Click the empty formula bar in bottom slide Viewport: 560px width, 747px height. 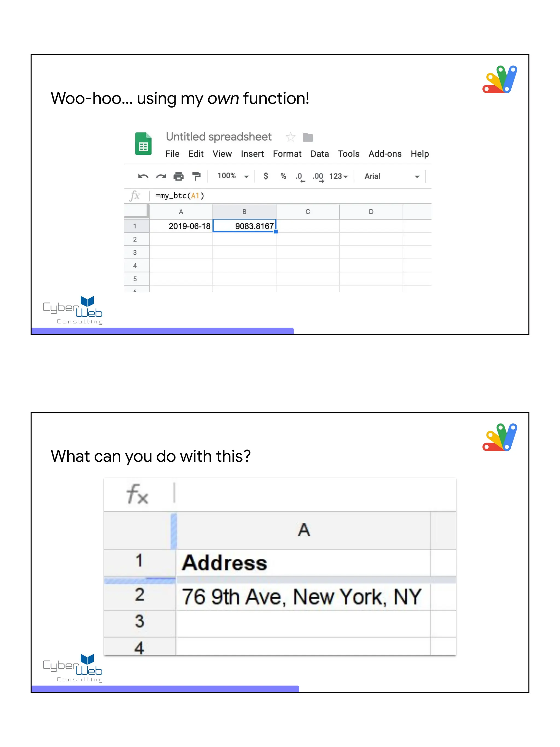315,494
